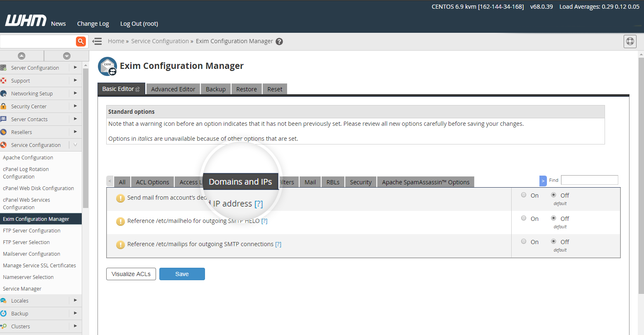The width and height of the screenshot is (644, 335).
Task: Select the RBLs tab
Action: [x=333, y=182]
